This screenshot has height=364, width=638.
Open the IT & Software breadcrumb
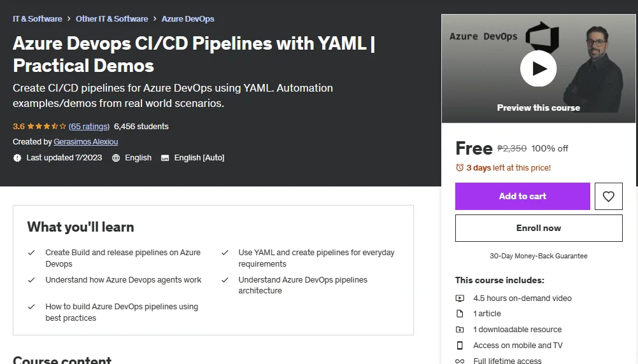[38, 18]
